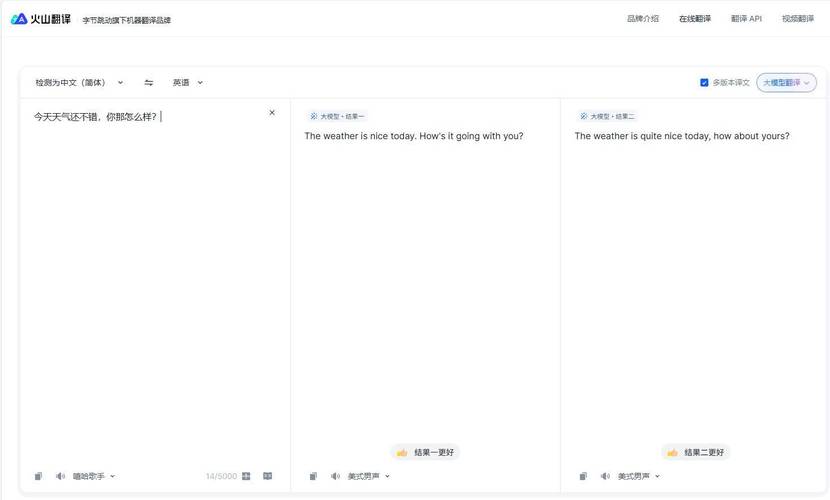Viewport: 830px width, 500px height.
Task: Click the 14/5000 character counter
Action: pyautogui.click(x=221, y=476)
